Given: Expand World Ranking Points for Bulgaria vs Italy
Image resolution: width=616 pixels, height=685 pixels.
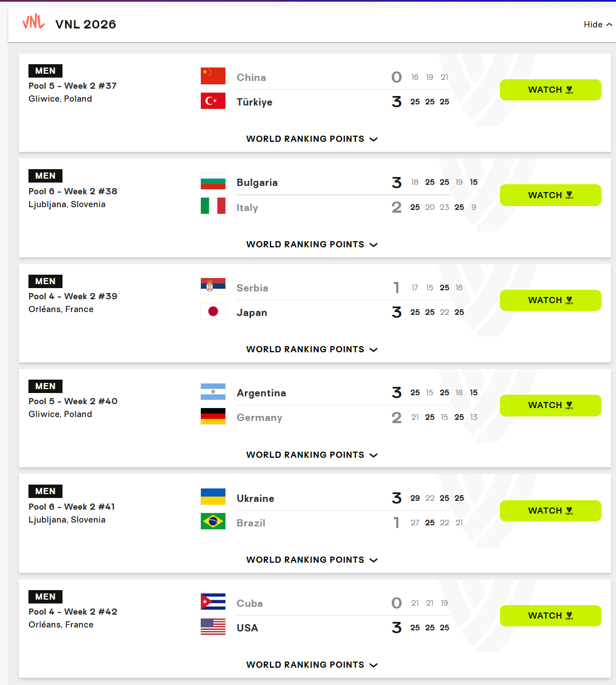Looking at the screenshot, I should [x=312, y=245].
